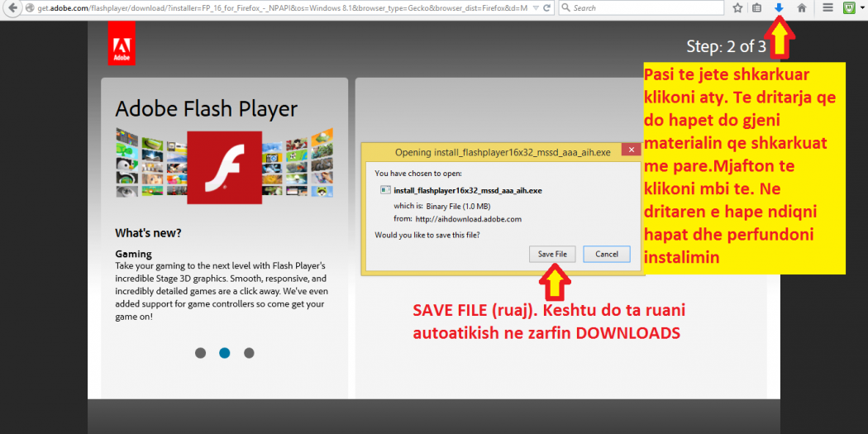This screenshot has height=434, width=868.
Task: Select the third carousel dot
Action: tap(249, 353)
